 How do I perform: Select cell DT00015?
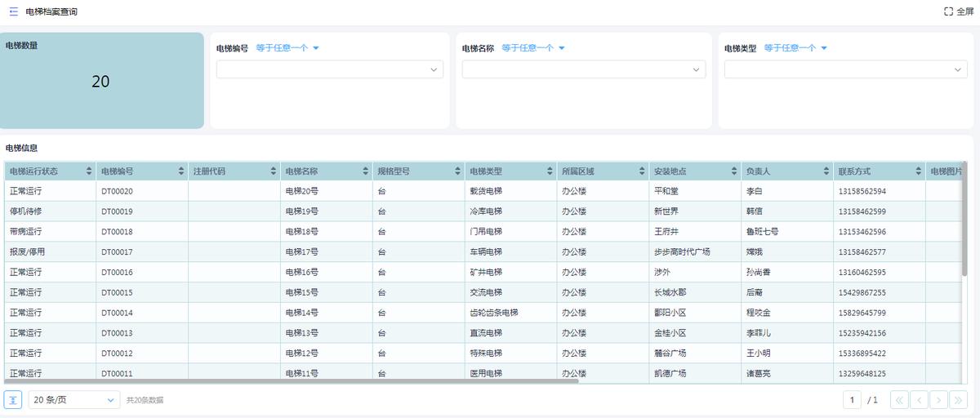coord(142,292)
